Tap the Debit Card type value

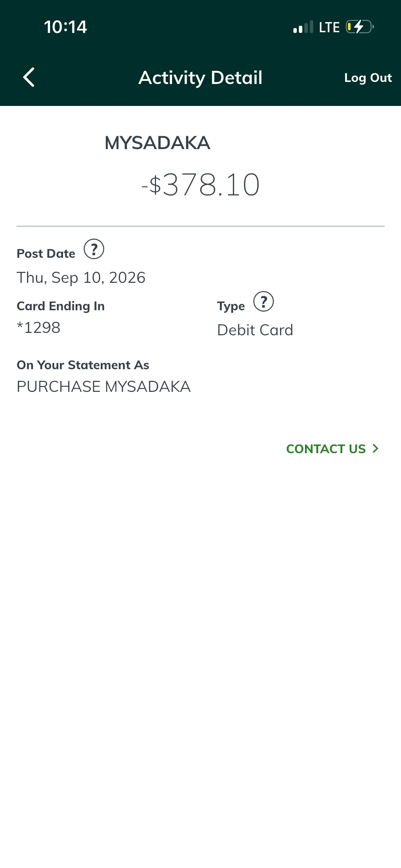[255, 330]
